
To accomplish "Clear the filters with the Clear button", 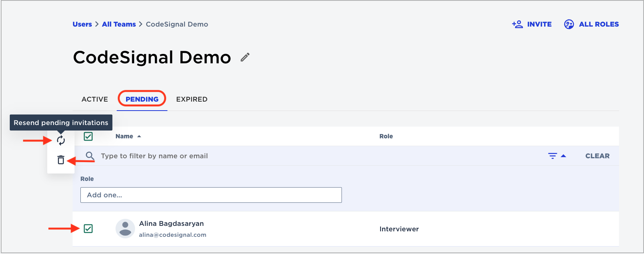I will click(x=598, y=156).
